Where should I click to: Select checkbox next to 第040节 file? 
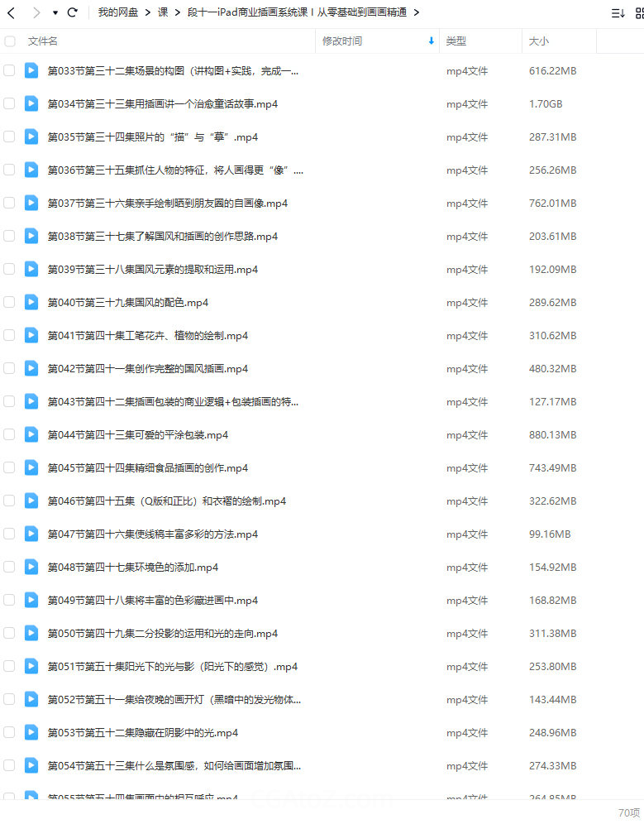[x=9, y=302]
